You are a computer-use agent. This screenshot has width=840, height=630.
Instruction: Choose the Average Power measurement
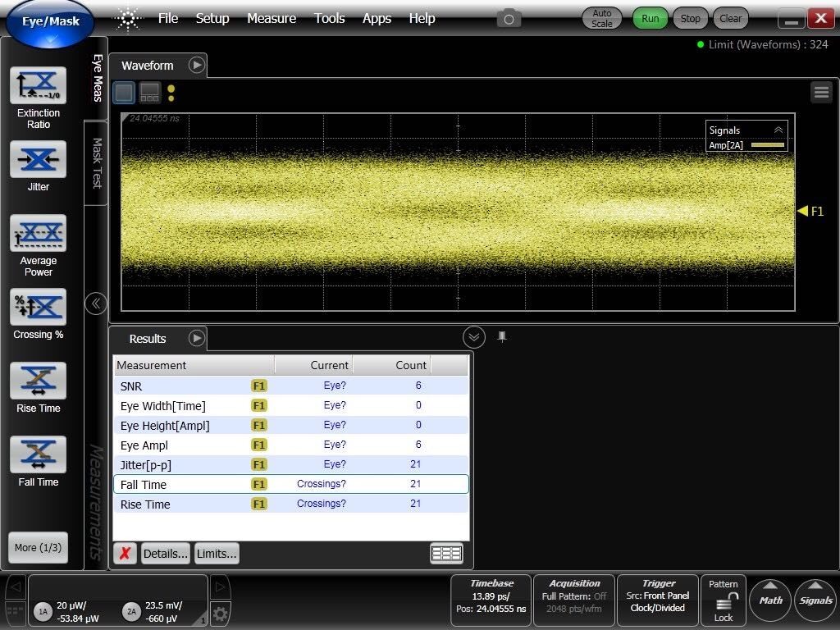pyautogui.click(x=38, y=234)
